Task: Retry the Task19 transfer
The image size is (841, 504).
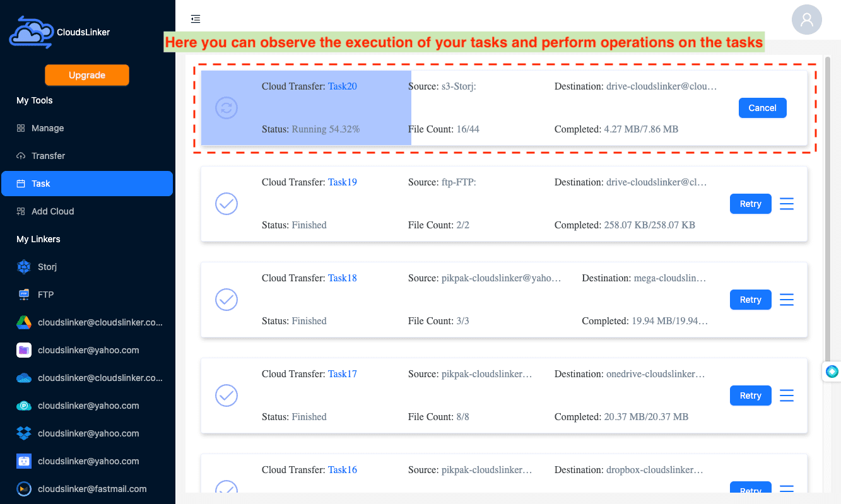Action: (x=751, y=204)
